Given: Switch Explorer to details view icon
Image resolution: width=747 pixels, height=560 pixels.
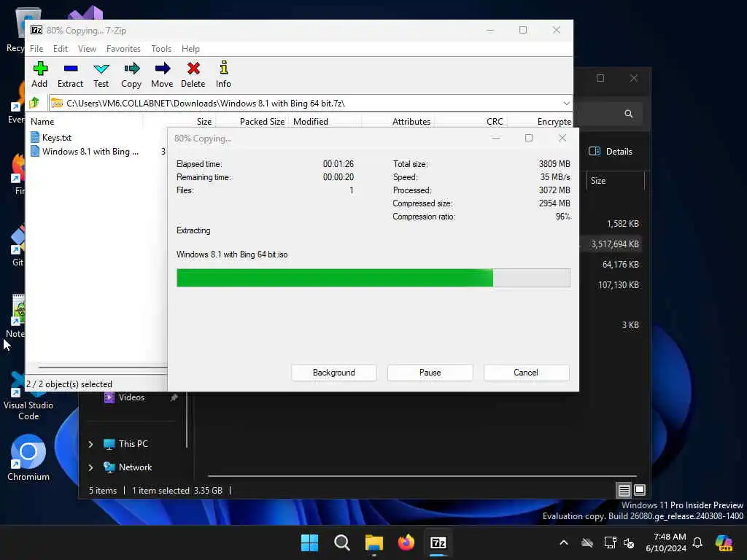Looking at the screenshot, I should tap(624, 489).
